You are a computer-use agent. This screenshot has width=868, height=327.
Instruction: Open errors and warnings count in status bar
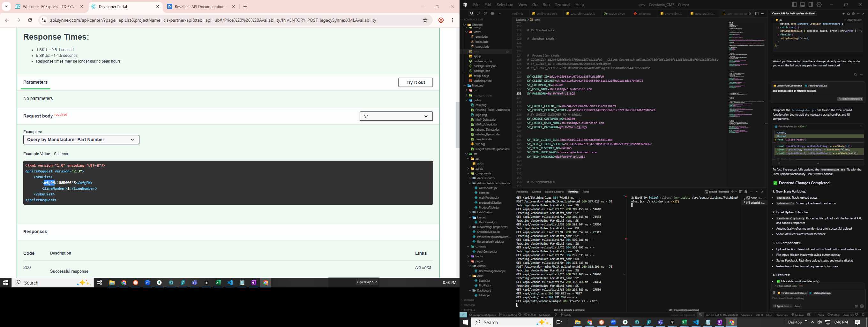pyautogui.click(x=530, y=315)
